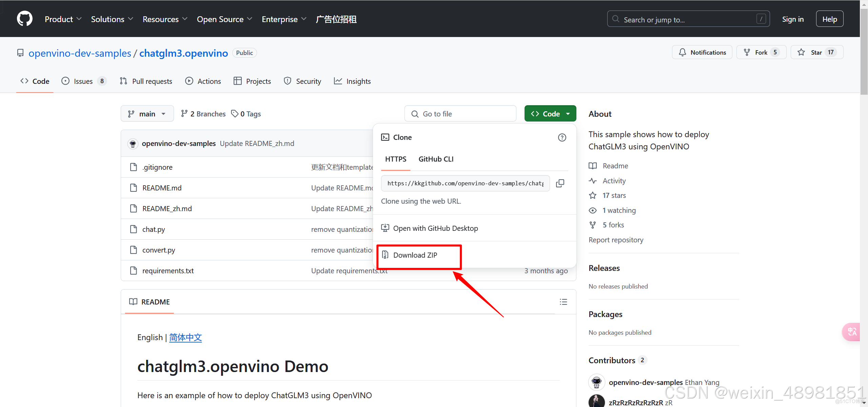Viewport: 868px width, 407px height.
Task: Expand the Enterprise menu
Action: (284, 19)
